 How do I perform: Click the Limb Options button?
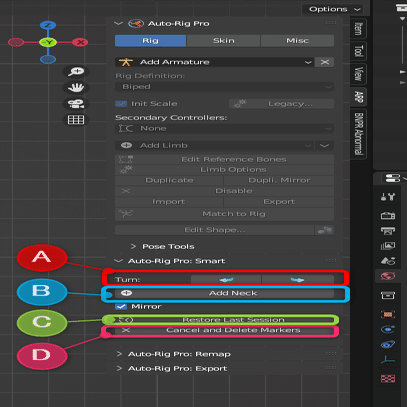click(x=224, y=170)
